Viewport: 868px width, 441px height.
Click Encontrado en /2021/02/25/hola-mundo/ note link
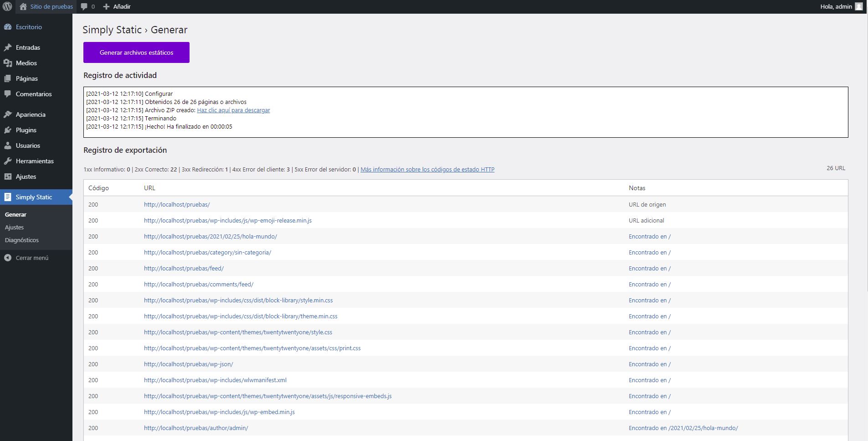tap(683, 428)
